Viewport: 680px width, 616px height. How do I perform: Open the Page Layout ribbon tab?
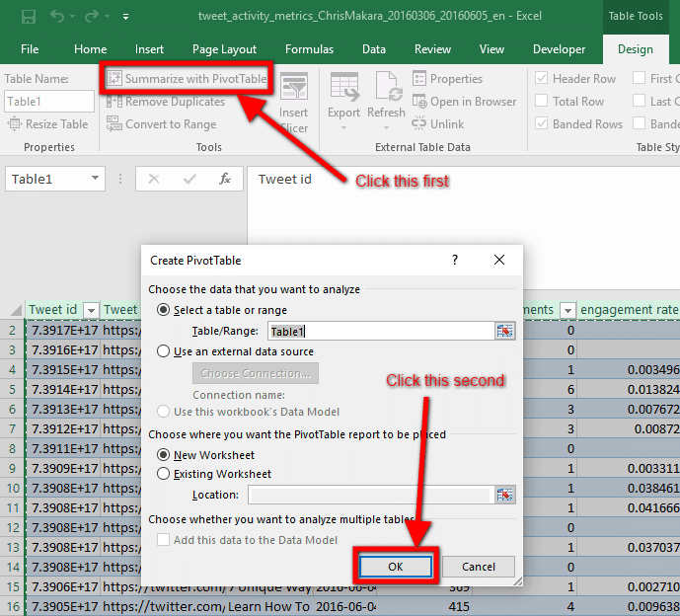[224, 49]
